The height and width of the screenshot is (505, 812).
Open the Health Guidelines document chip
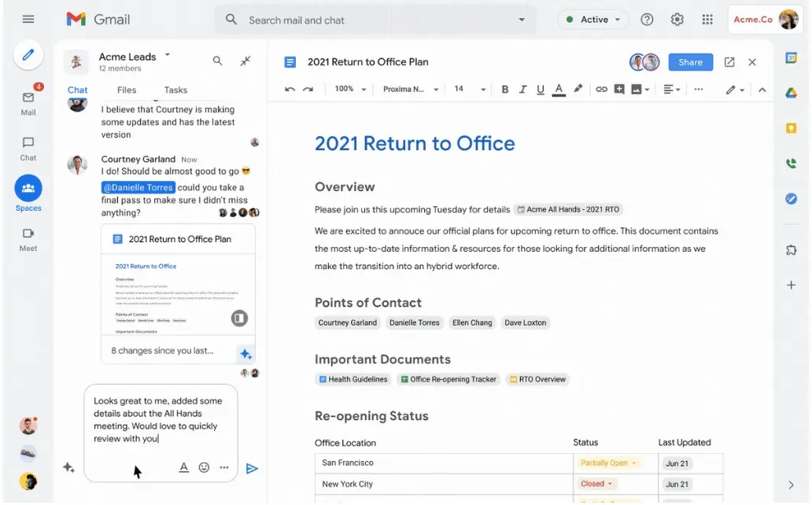point(353,379)
